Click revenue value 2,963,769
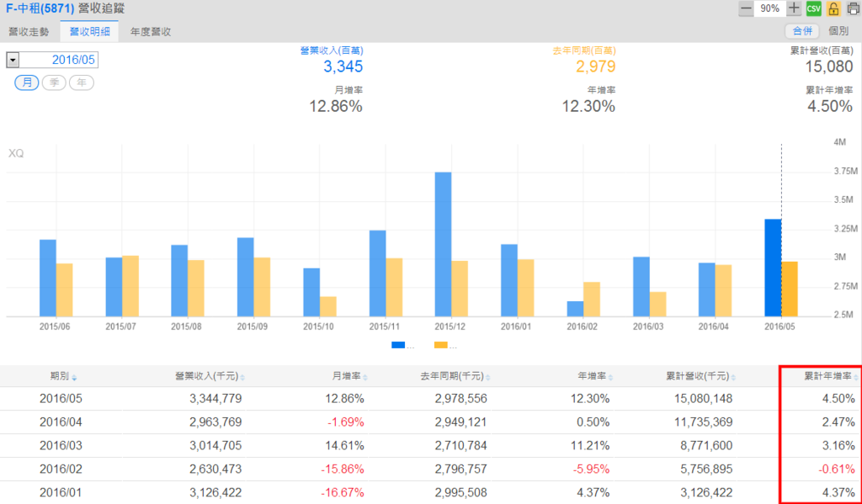Viewport: 862px width, 504px height. [x=215, y=422]
